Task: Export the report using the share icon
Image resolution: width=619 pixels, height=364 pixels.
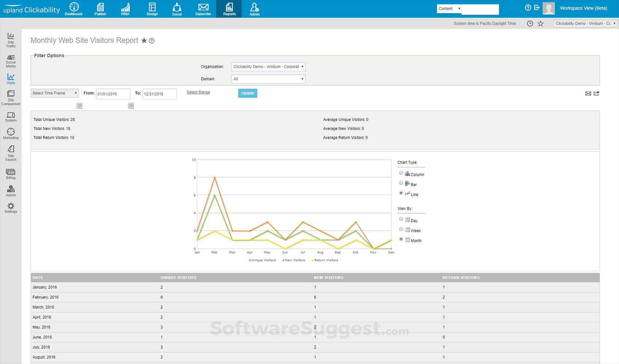Action: pos(596,94)
